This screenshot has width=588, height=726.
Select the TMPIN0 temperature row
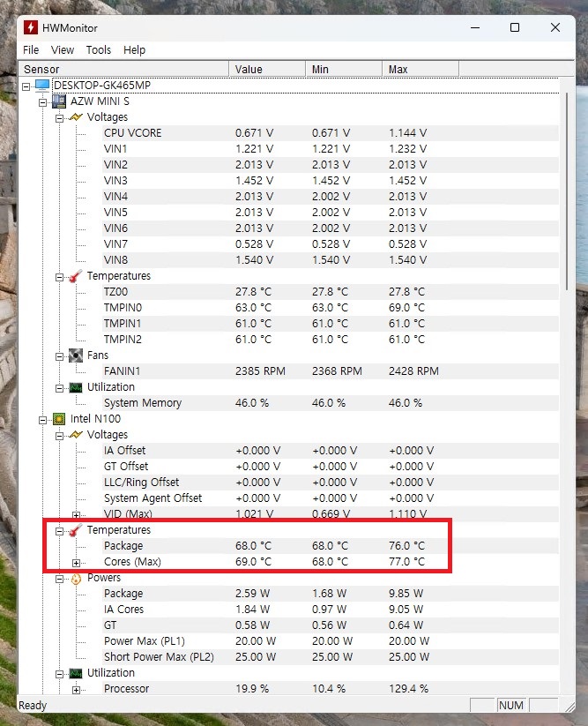(331, 308)
